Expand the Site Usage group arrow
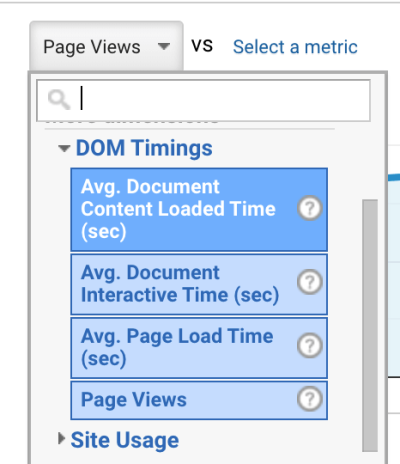 click(61, 439)
